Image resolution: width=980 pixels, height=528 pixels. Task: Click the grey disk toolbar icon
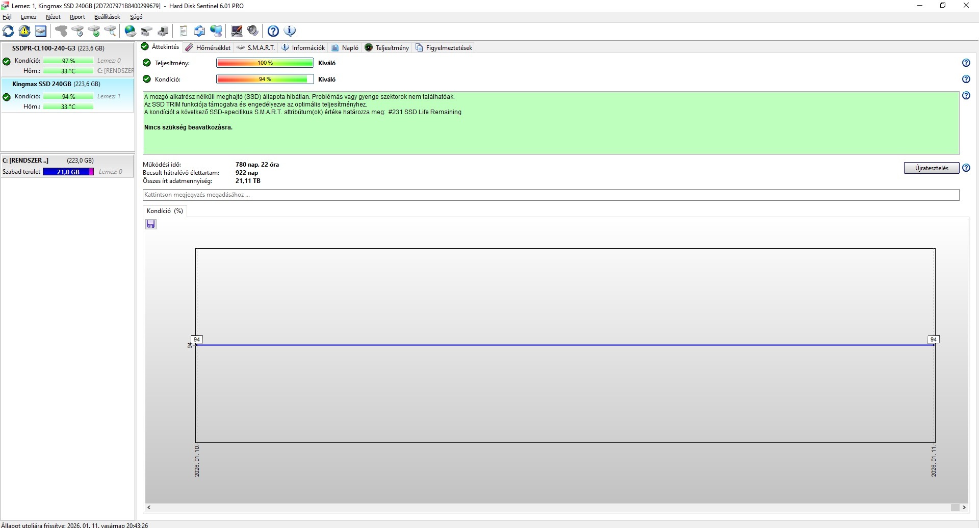pos(61,31)
